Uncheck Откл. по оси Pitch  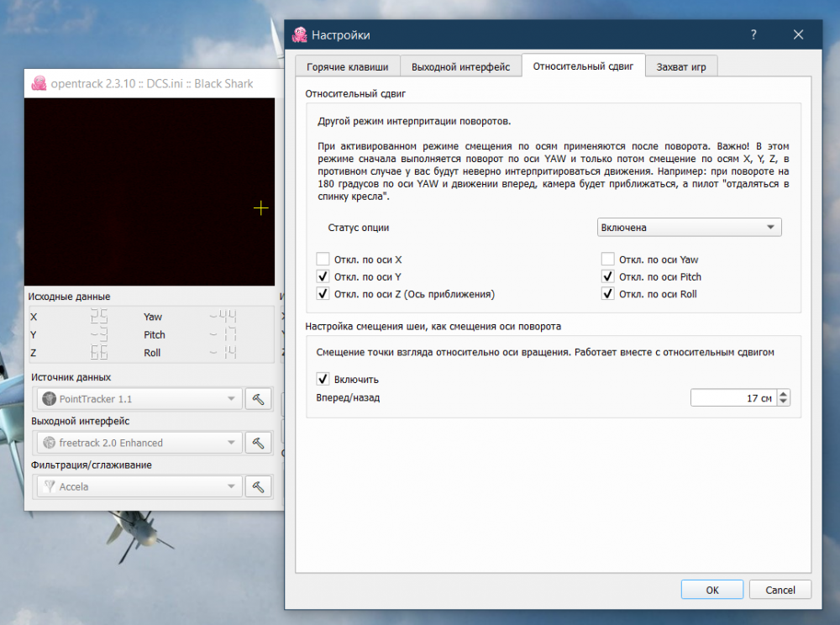pos(608,276)
